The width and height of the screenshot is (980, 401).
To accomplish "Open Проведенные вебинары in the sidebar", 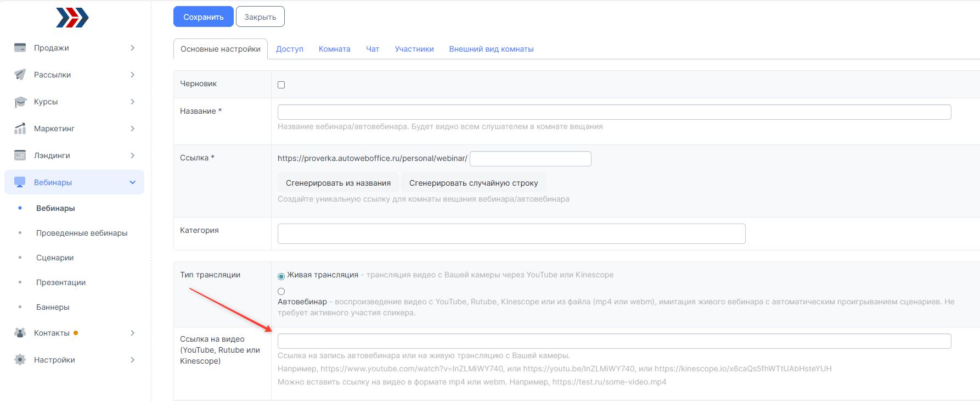I will 82,233.
